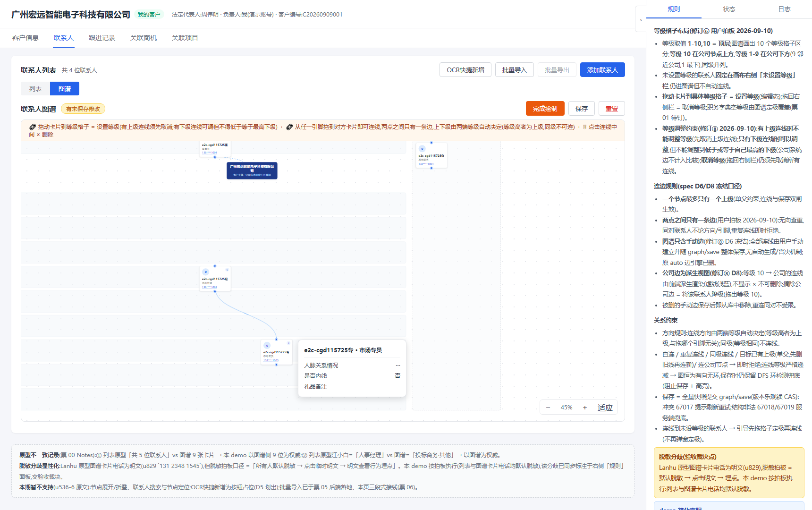Zoom in the graph canvas

tap(585, 408)
